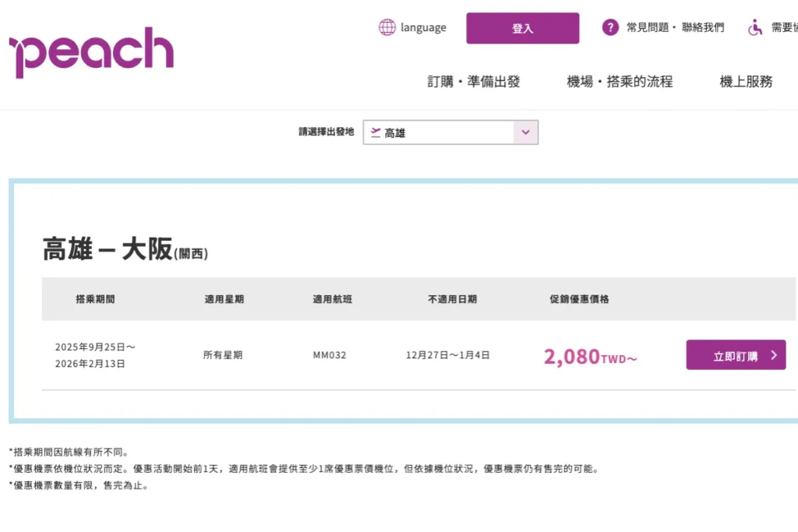Click the chevron arrow of departure dropdown
The width and height of the screenshot is (798, 532).
point(526,132)
